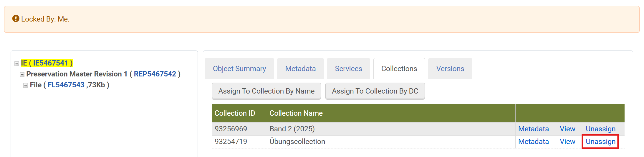The height and width of the screenshot is (157, 644).
Task: Open the IE5467541 link
Action: pyautogui.click(x=50, y=63)
